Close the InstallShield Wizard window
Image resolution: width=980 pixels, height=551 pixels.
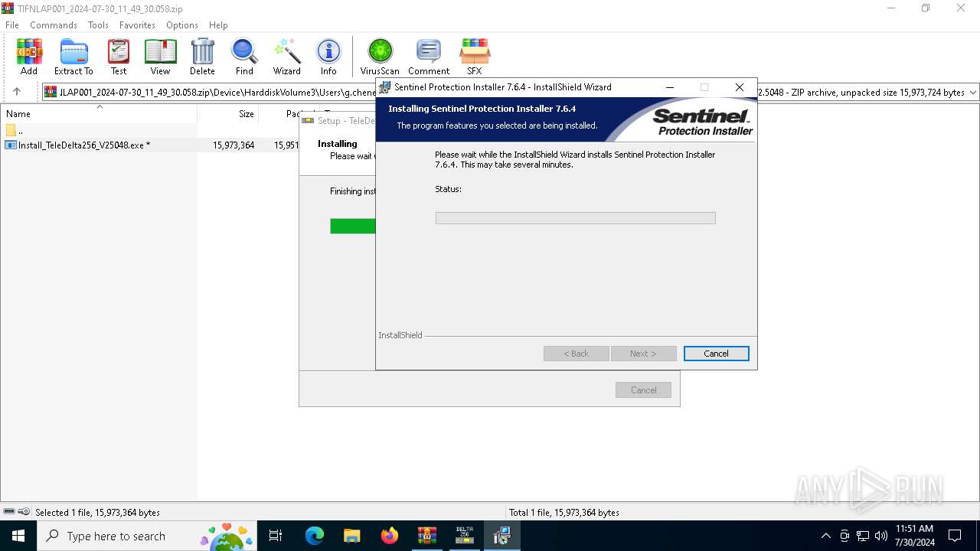pos(739,87)
